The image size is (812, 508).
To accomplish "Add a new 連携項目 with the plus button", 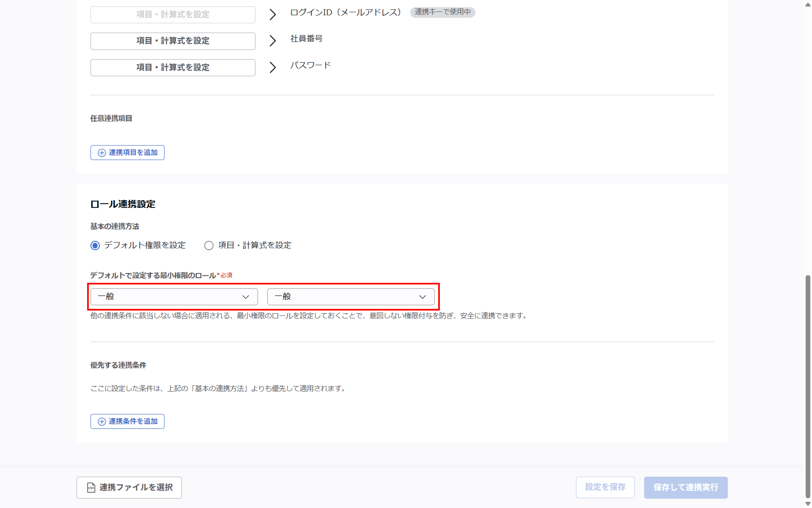I will [x=127, y=153].
